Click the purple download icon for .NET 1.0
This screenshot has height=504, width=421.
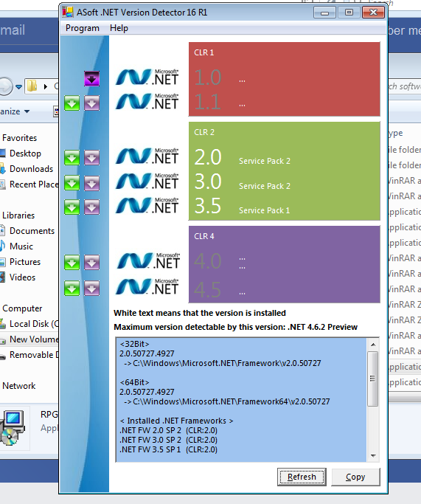point(91,79)
